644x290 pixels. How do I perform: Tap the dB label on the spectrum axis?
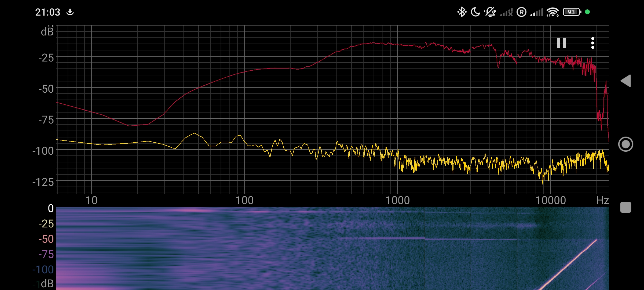tap(47, 32)
